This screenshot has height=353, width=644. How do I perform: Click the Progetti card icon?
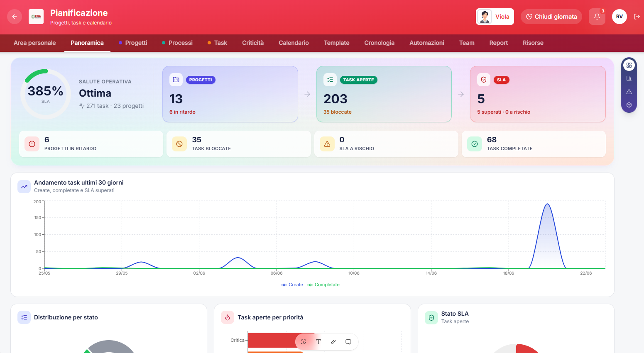[x=176, y=80]
